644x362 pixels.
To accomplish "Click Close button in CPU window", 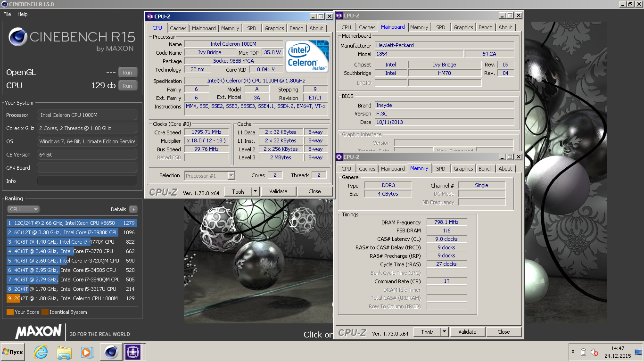I will click(x=314, y=191).
